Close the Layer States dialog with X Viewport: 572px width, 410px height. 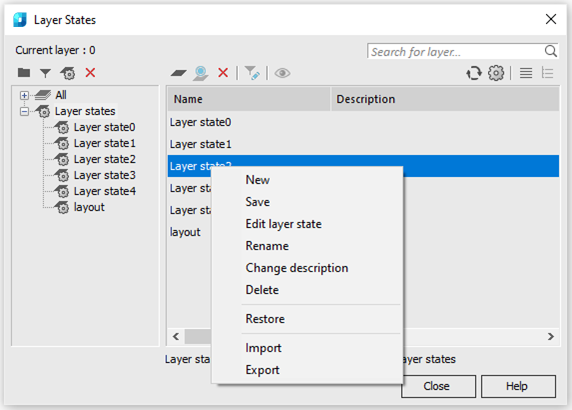click(551, 19)
